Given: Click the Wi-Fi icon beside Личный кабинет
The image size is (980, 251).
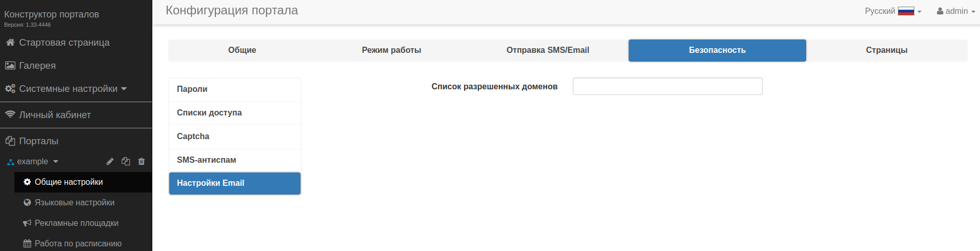Looking at the screenshot, I should [10, 114].
